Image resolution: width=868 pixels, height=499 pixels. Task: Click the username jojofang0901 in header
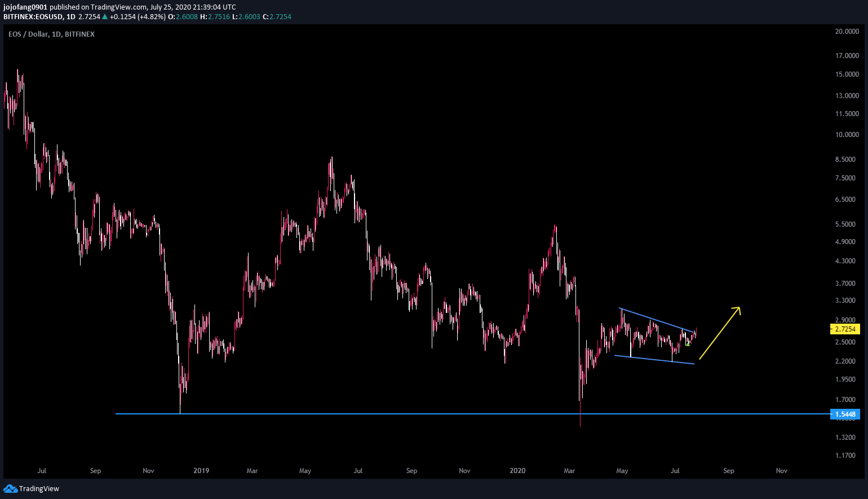(x=25, y=7)
